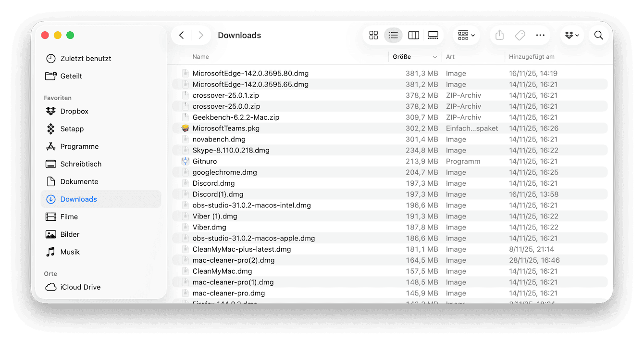Switch to icon view layout
Image resolution: width=644 pixels, height=344 pixels.
(x=373, y=35)
